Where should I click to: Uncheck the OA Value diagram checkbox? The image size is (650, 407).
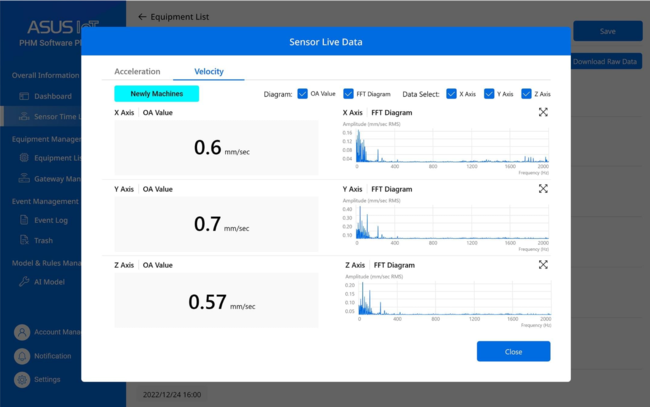pos(303,94)
